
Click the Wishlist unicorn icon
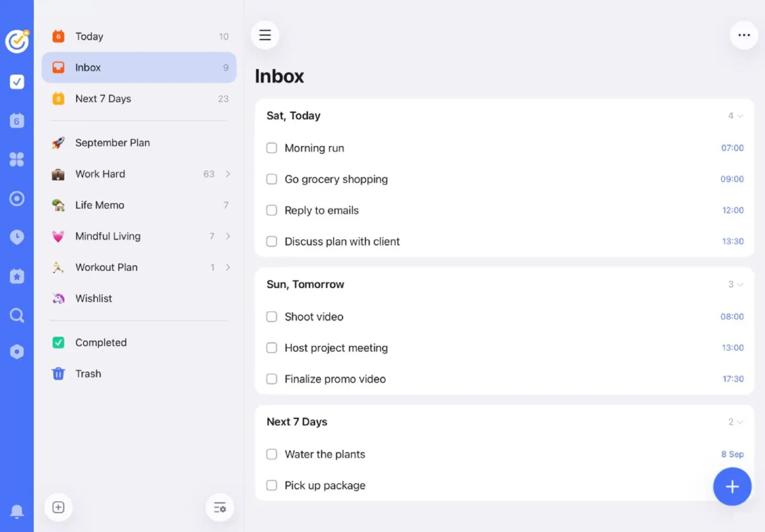(x=58, y=298)
